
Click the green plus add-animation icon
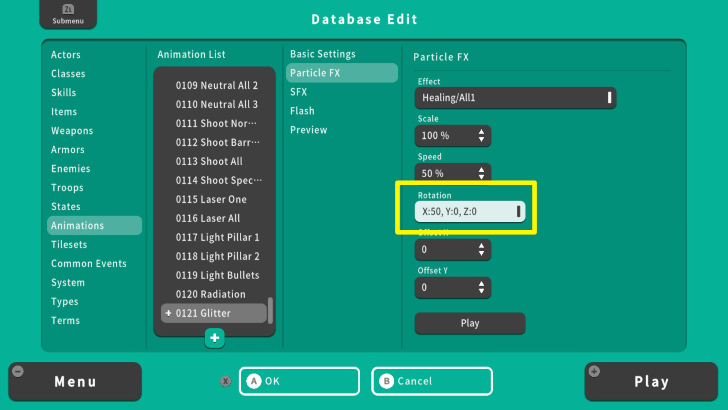(x=214, y=338)
